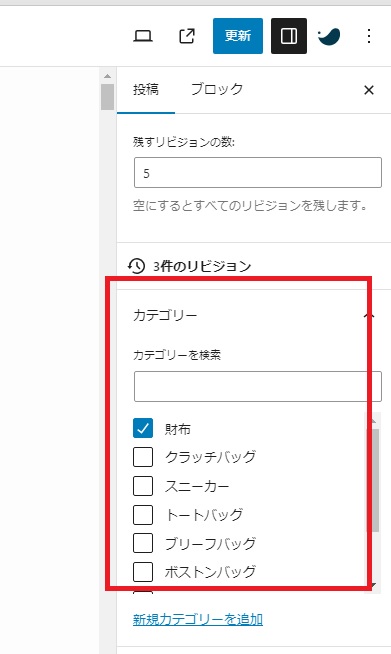This screenshot has width=391, height=654.
Task: Close the settings sidebar with X
Action: 369,90
